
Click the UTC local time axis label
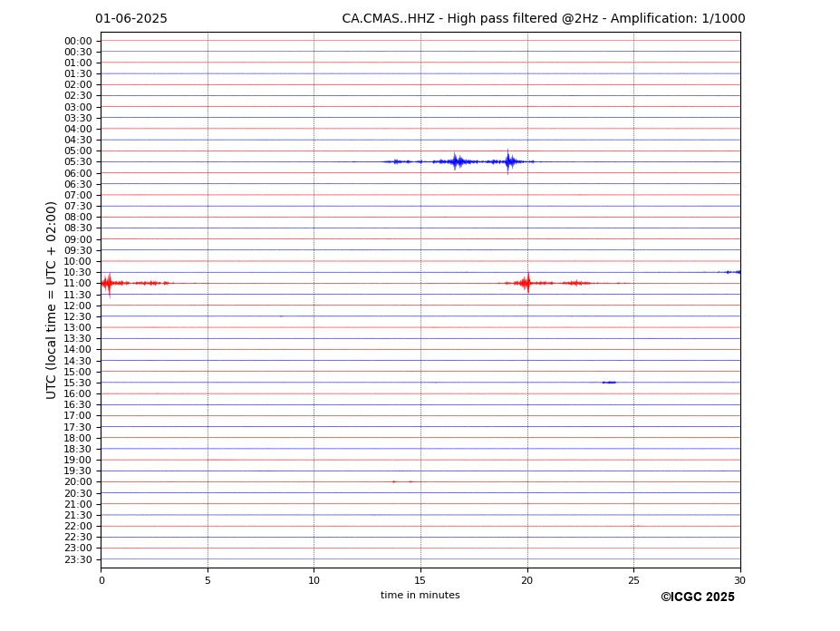[x=51, y=300]
